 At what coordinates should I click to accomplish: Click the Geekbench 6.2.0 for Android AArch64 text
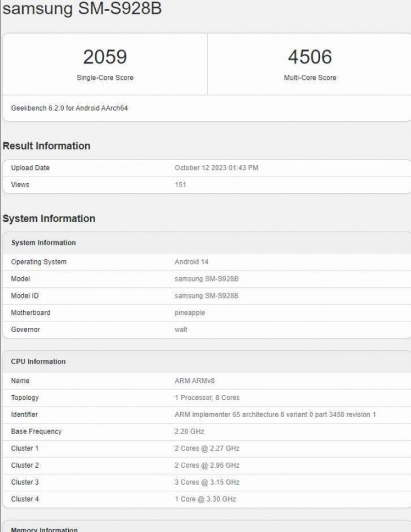coord(69,108)
